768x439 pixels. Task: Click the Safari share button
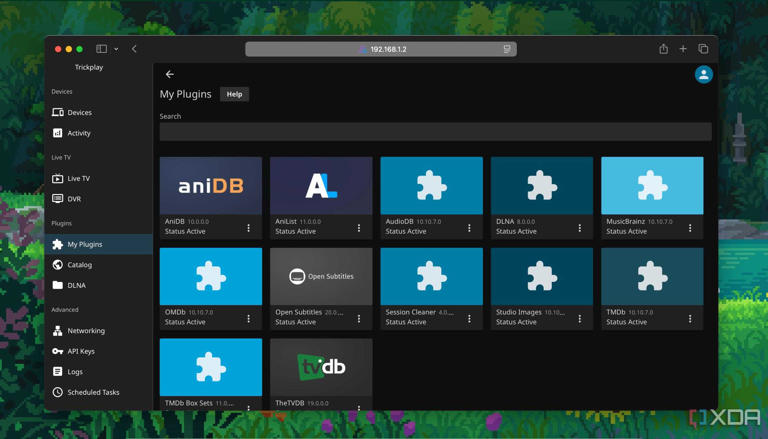(x=663, y=49)
